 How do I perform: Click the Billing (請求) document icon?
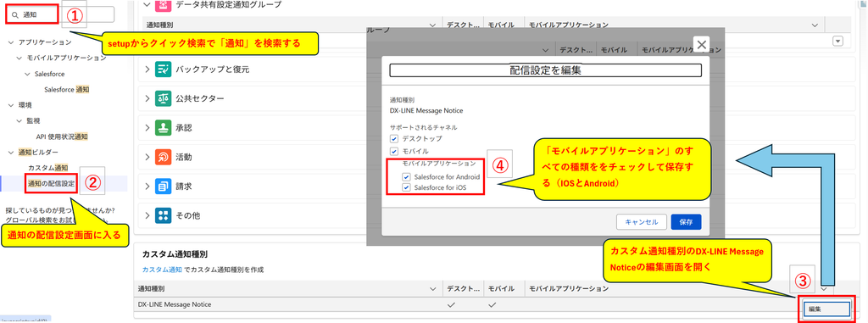click(164, 187)
